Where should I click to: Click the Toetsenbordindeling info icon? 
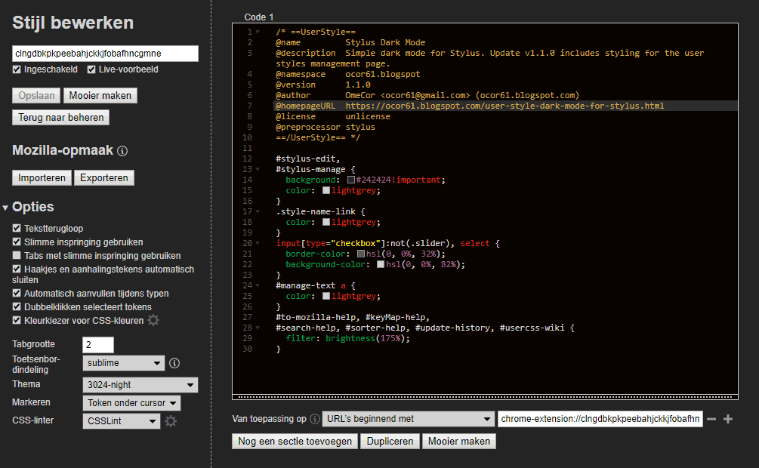[x=174, y=363]
